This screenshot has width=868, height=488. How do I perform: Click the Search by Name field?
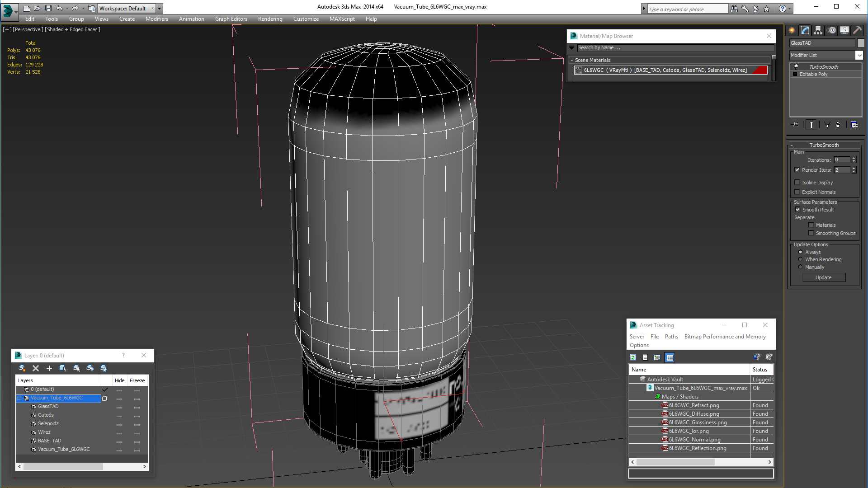[x=674, y=48]
